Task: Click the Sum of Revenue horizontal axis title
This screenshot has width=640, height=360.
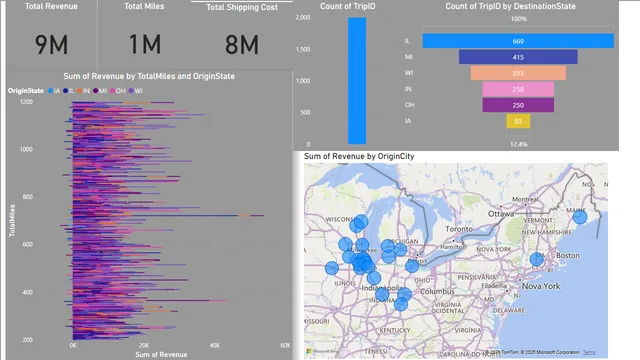Action: click(x=161, y=354)
